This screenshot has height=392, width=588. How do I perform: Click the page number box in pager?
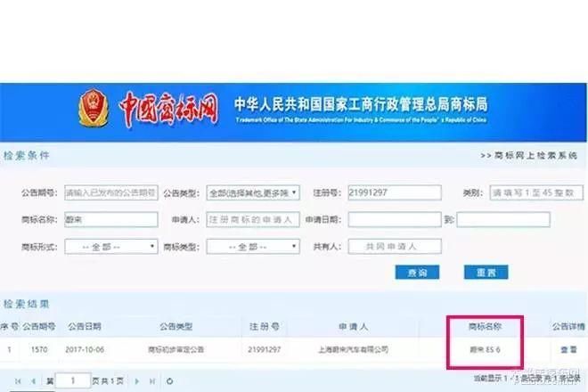click(73, 380)
